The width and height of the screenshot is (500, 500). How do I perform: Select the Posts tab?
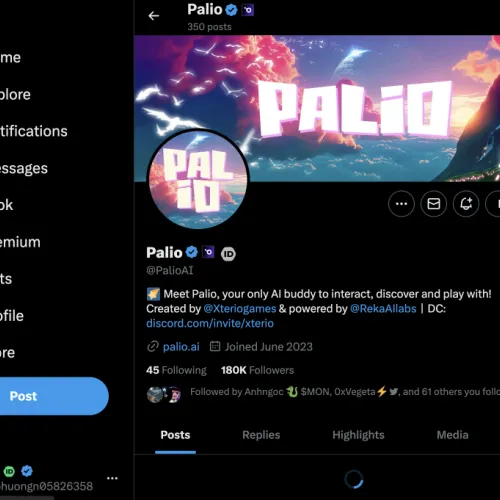point(175,435)
